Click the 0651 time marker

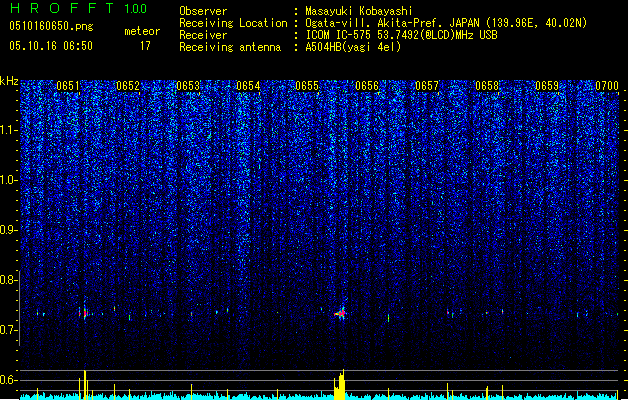(68, 86)
